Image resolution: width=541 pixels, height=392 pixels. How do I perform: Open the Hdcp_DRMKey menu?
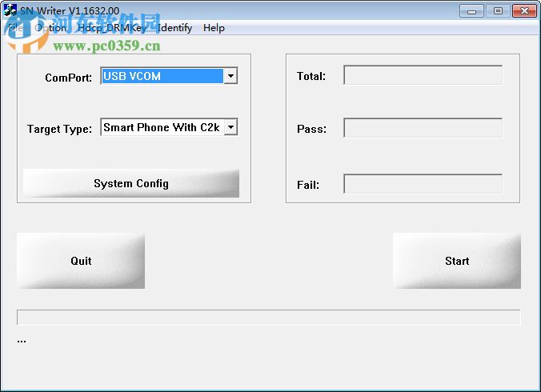[x=112, y=28]
